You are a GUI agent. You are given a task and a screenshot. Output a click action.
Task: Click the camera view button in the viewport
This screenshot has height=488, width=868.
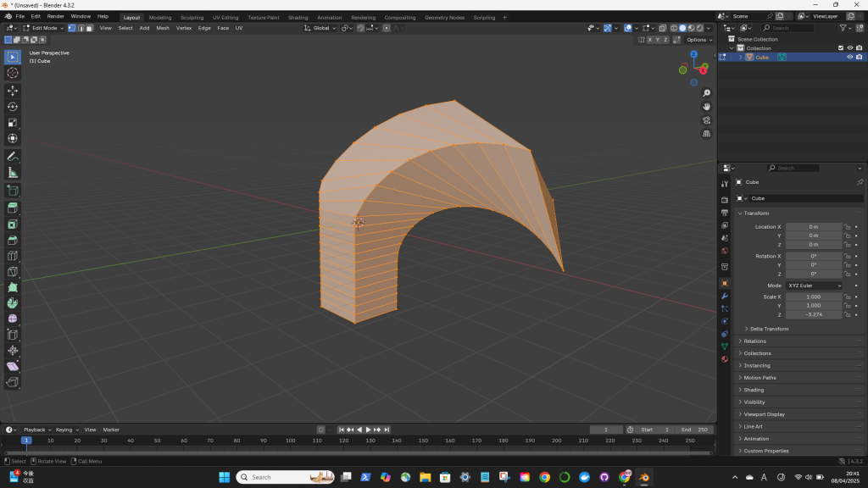[x=706, y=120]
